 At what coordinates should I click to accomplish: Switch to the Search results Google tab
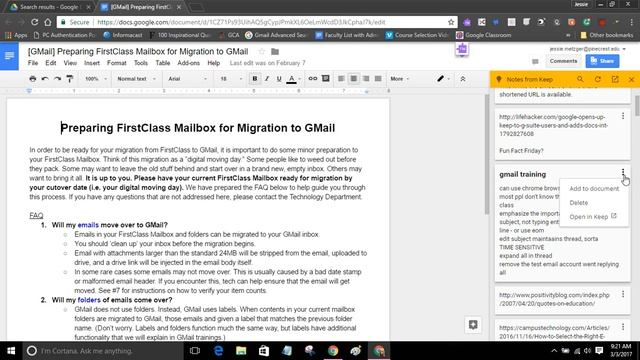click(49, 7)
